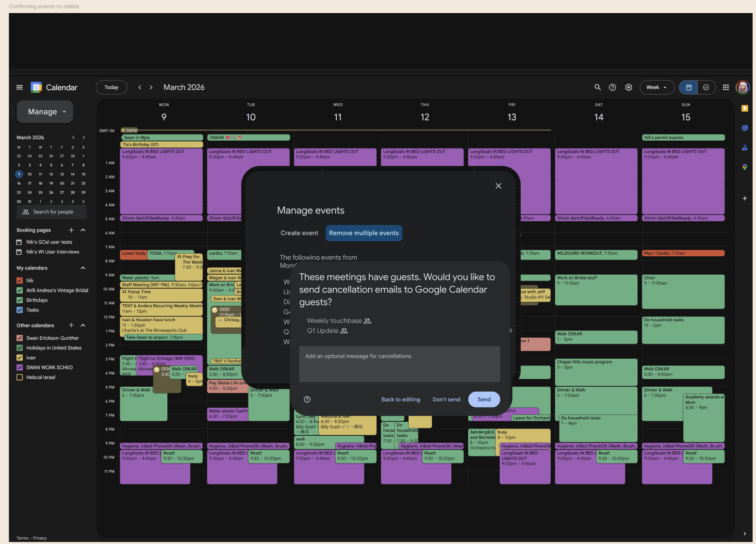The image size is (756, 544).
Task: Select the Create event tab
Action: click(x=299, y=233)
